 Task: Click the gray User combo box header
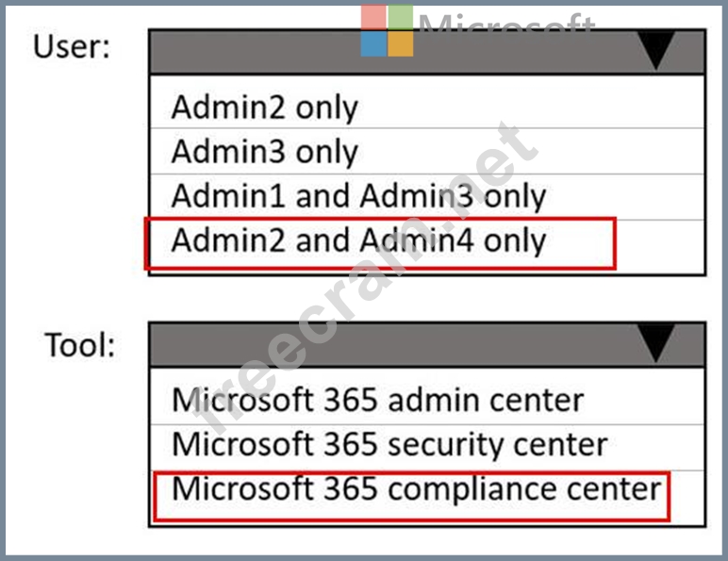click(x=396, y=53)
